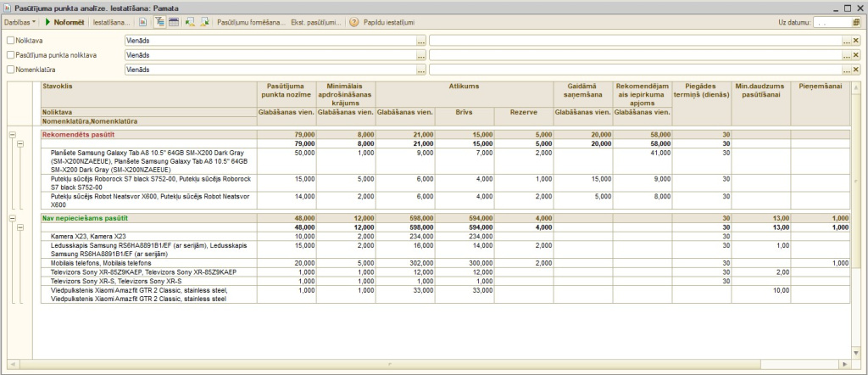The width and height of the screenshot is (868, 375).
Task: Check the Nomenklatūra filter checkbox
Action: pyautogui.click(x=10, y=69)
